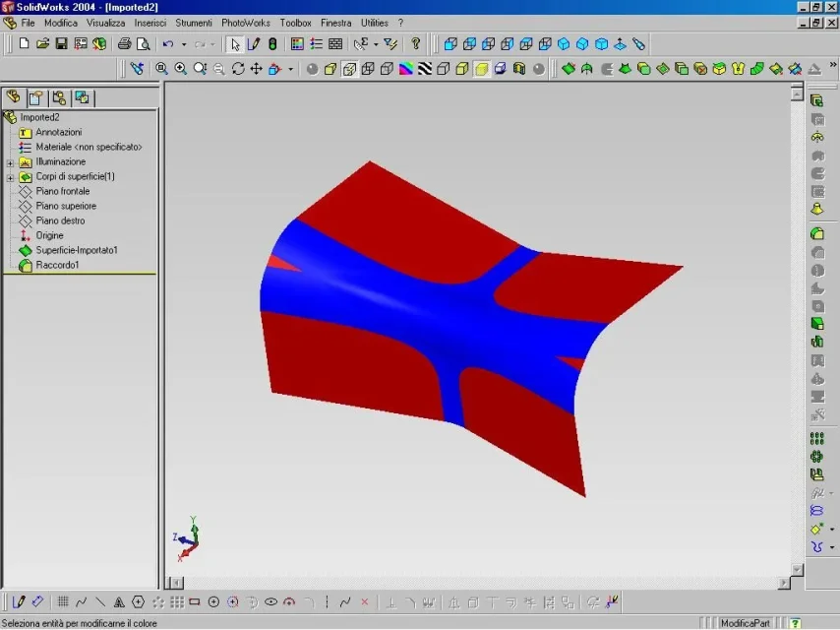Select Superficie-Importato1 feature
Image resolution: width=840 pixels, height=630 pixels.
click(77, 250)
